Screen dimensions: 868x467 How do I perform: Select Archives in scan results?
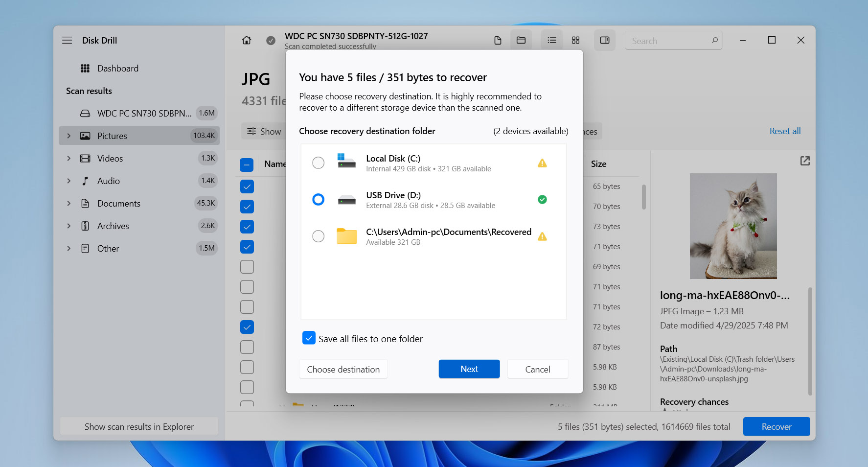tap(139, 226)
